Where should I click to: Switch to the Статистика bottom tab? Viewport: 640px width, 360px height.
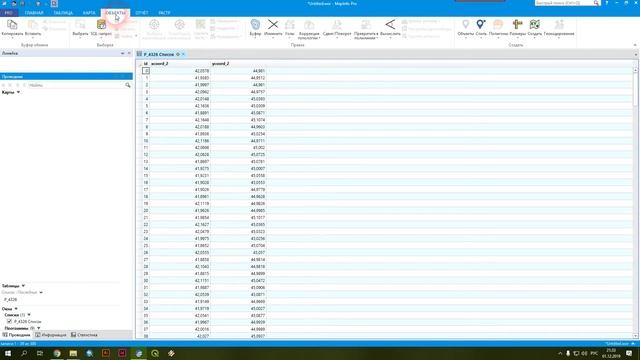point(84,335)
